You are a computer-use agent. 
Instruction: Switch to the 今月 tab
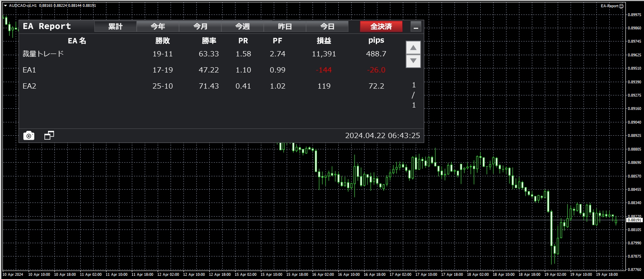[x=200, y=27]
